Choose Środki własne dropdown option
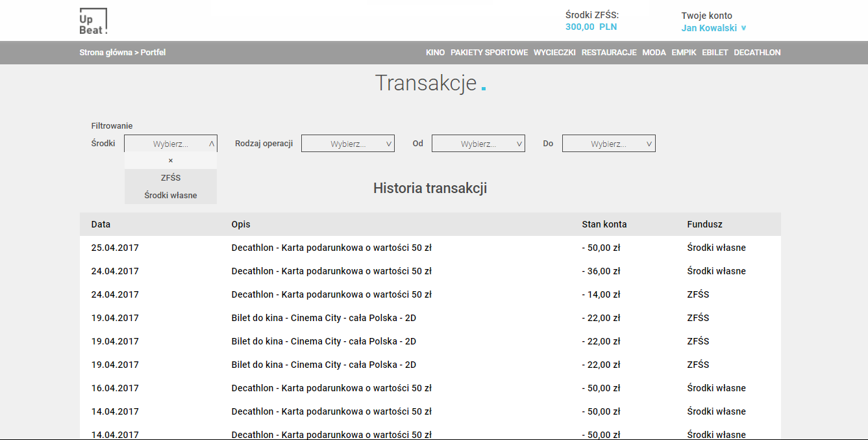Screen dimensions: 868x440 [x=171, y=195]
